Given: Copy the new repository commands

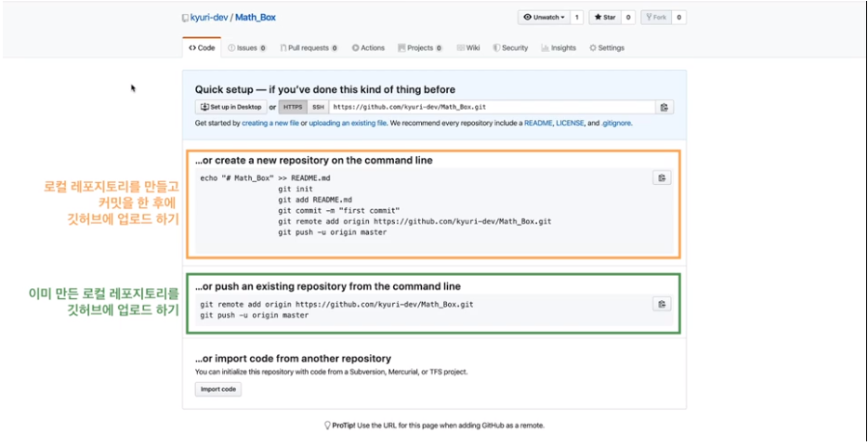Looking at the screenshot, I should click(662, 178).
